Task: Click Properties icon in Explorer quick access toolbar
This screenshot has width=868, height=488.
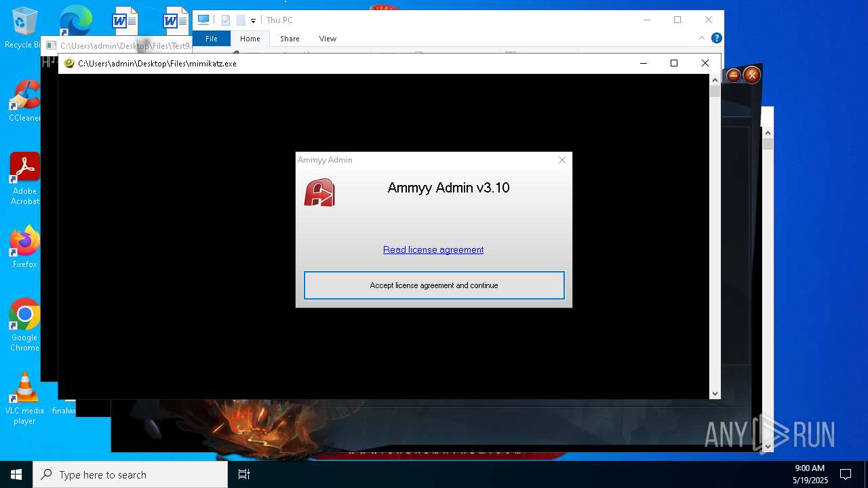Action: pyautogui.click(x=226, y=20)
